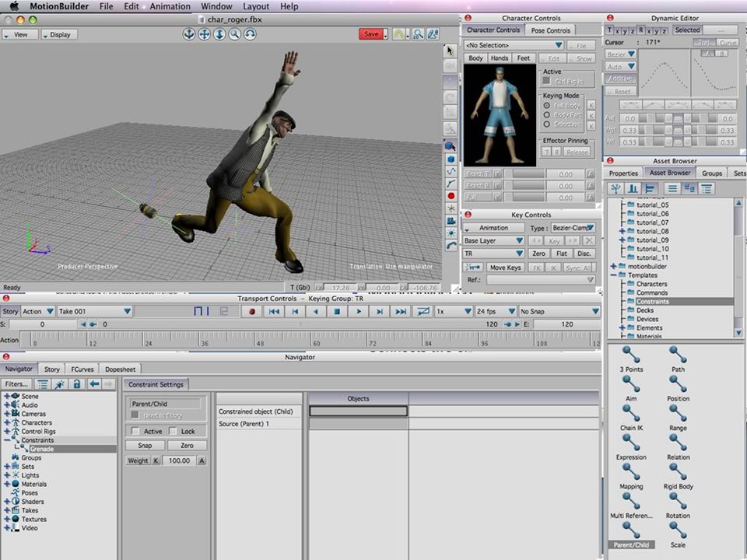Click the red Save button

[x=371, y=34]
